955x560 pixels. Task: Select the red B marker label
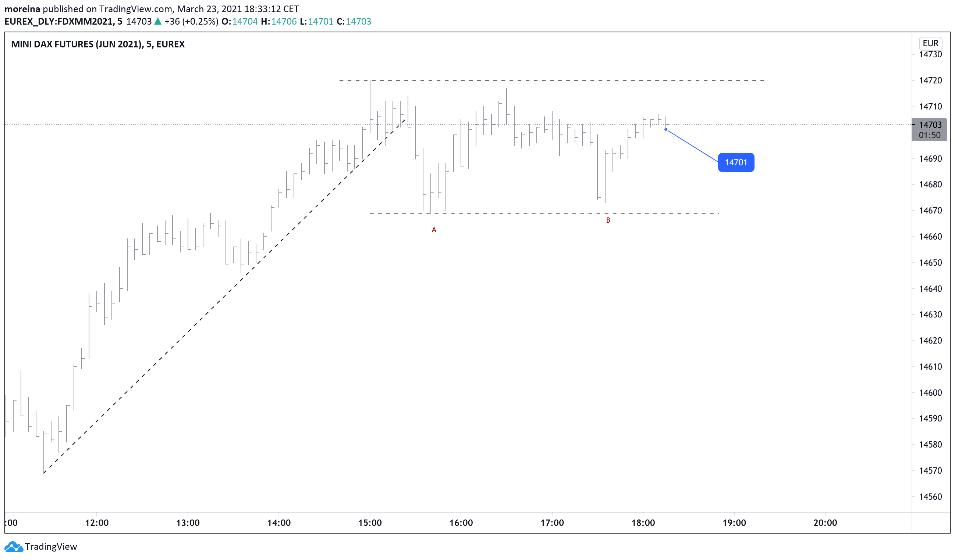pyautogui.click(x=608, y=221)
